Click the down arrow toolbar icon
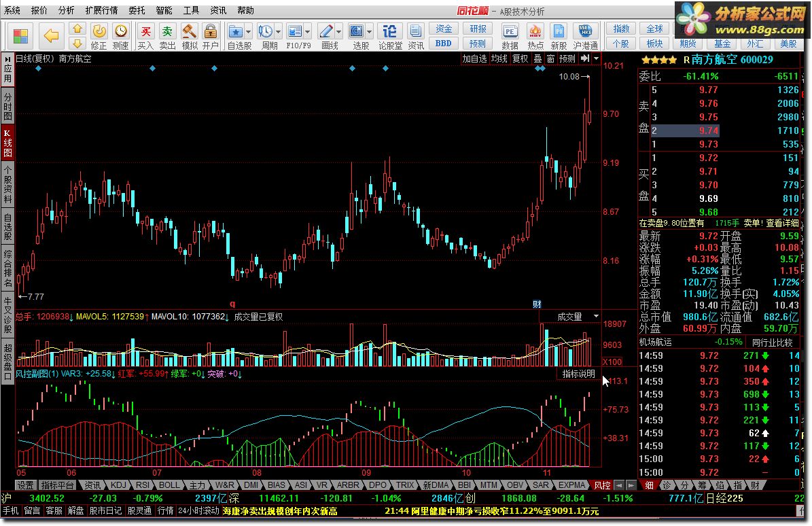 pos(77,43)
